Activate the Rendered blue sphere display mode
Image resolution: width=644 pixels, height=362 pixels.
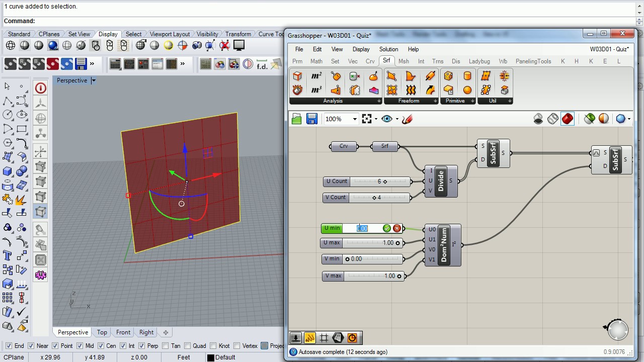pyautogui.click(x=53, y=45)
